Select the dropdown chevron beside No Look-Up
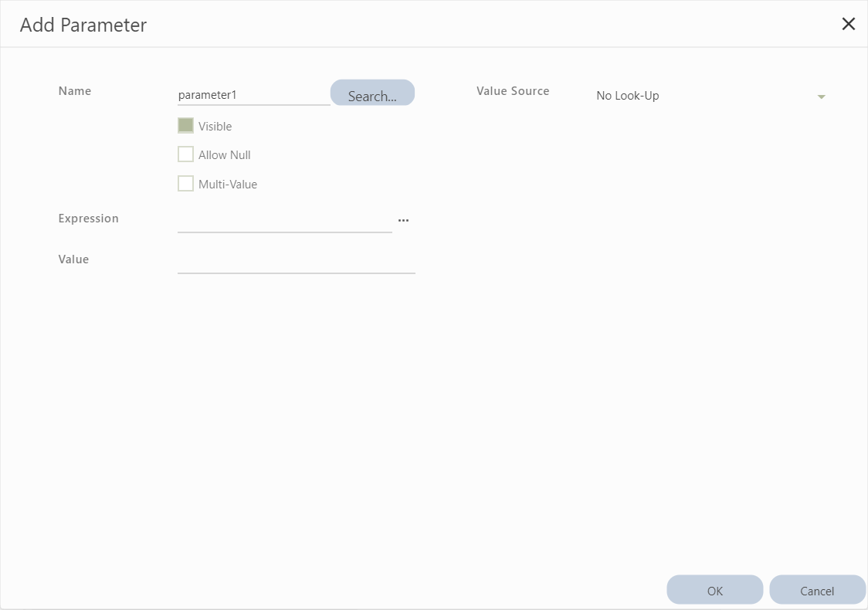This screenshot has width=868, height=610. pos(821,96)
